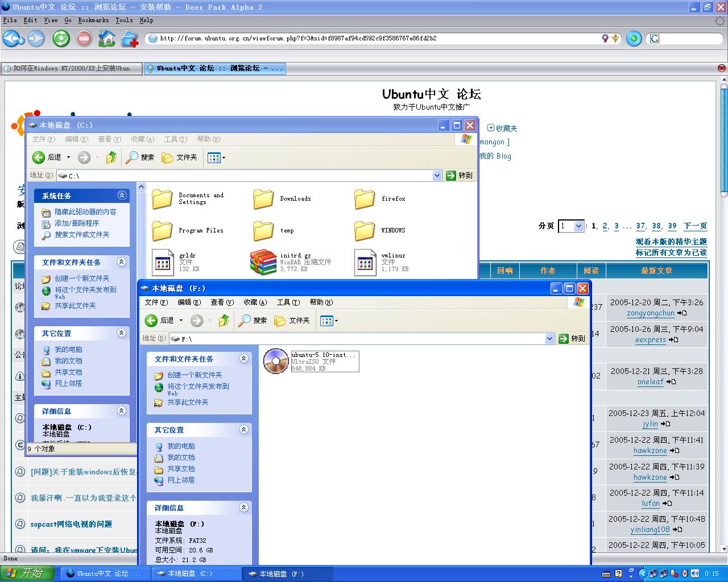Open 工具(T) menu in F: window
This screenshot has width=728, height=582.
(288, 302)
